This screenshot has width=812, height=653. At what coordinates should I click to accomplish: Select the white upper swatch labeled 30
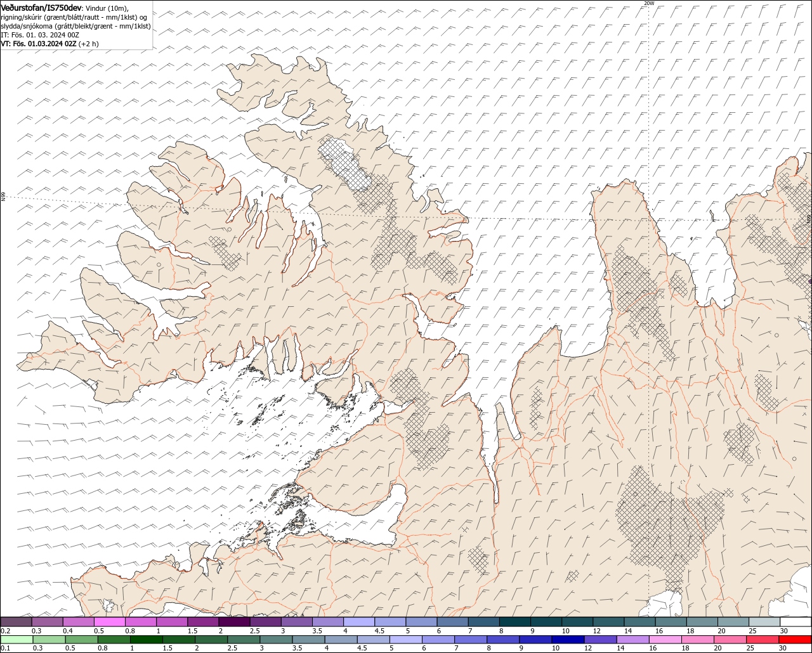point(796,622)
